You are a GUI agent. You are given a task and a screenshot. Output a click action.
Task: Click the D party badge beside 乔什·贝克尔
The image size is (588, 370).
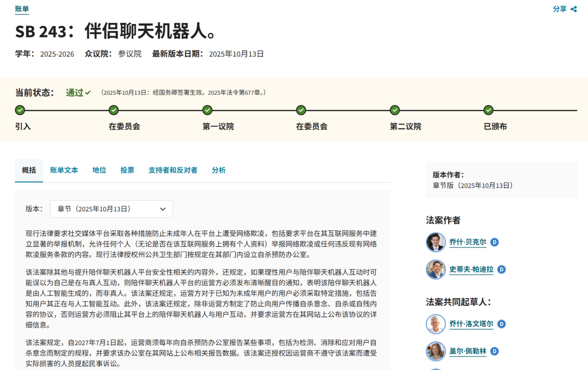point(494,242)
